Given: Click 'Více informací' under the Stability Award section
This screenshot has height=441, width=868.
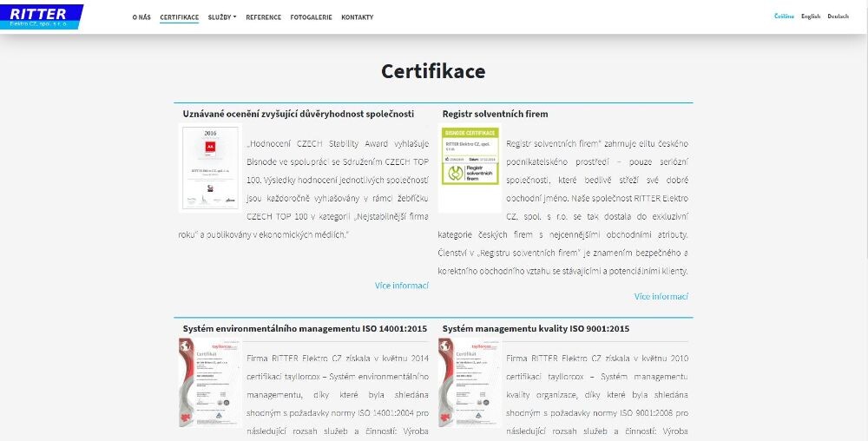Looking at the screenshot, I should pos(402,285).
